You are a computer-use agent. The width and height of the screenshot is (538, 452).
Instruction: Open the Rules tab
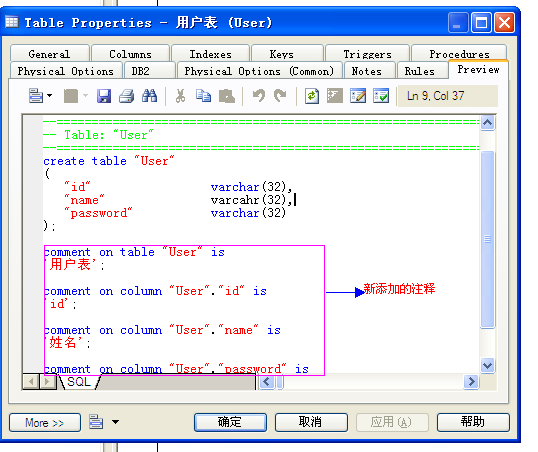click(x=422, y=71)
